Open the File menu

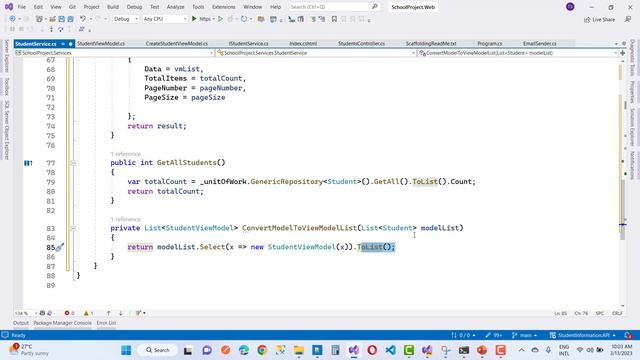pyautogui.click(x=22, y=7)
